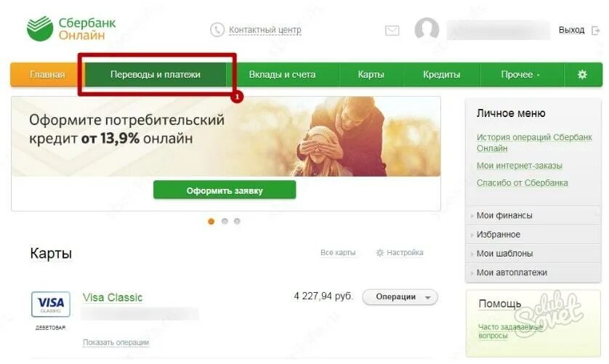Switch to Вклады и счета tab
Image resolution: width=609 pixels, height=364 pixels.
point(283,74)
